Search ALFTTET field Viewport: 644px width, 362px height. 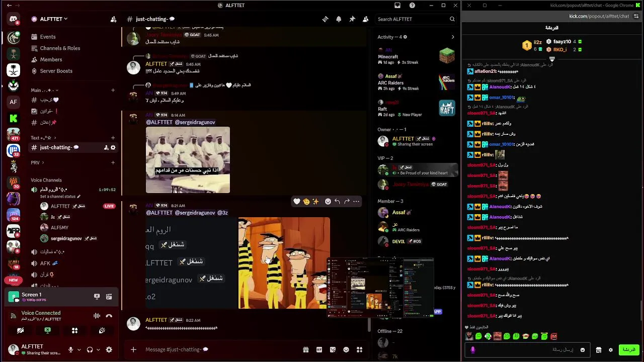[416, 19]
